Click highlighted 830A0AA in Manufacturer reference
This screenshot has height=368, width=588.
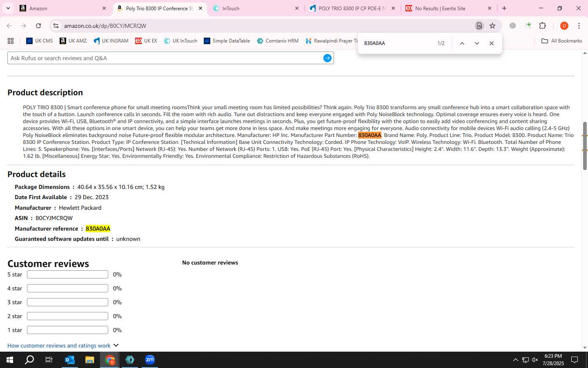coord(98,229)
